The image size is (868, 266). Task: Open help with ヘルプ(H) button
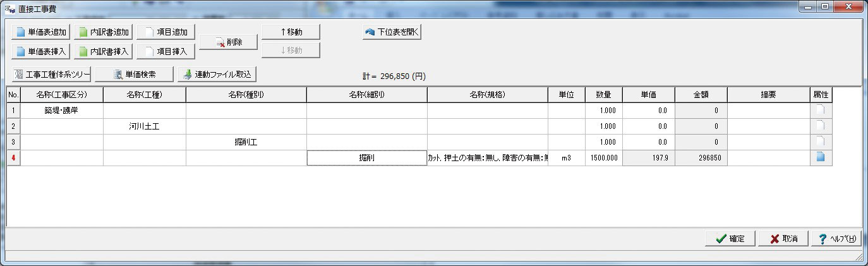click(836, 239)
